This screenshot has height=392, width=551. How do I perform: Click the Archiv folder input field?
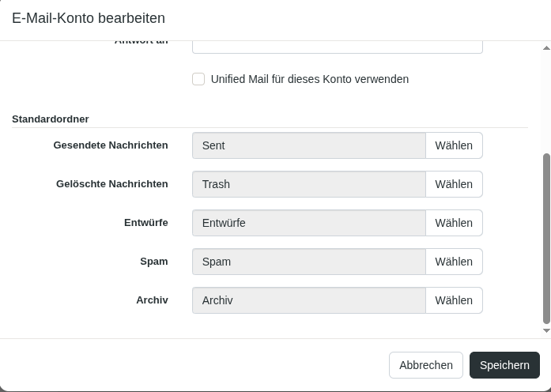309,300
